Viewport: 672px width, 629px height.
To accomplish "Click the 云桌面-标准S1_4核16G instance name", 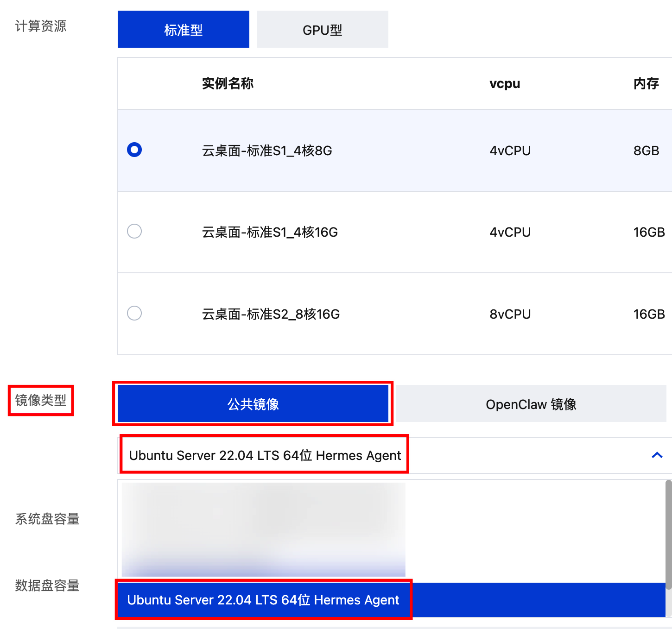I will click(270, 232).
